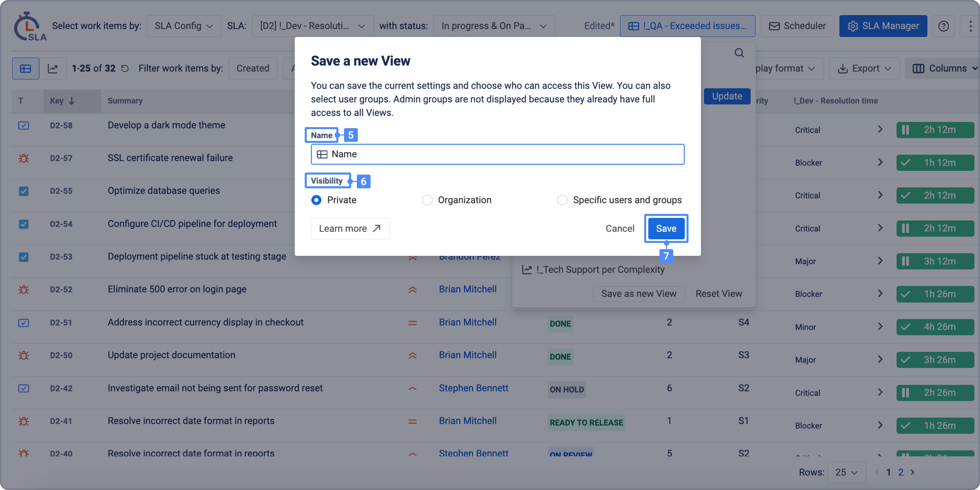Select Organization visibility option
The image size is (980, 490).
pyautogui.click(x=427, y=200)
